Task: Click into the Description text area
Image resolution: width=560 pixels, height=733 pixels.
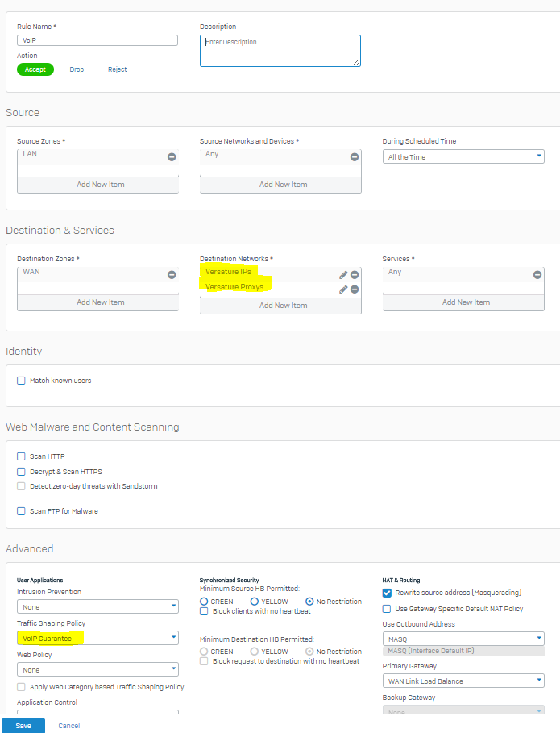Action: coord(280,51)
